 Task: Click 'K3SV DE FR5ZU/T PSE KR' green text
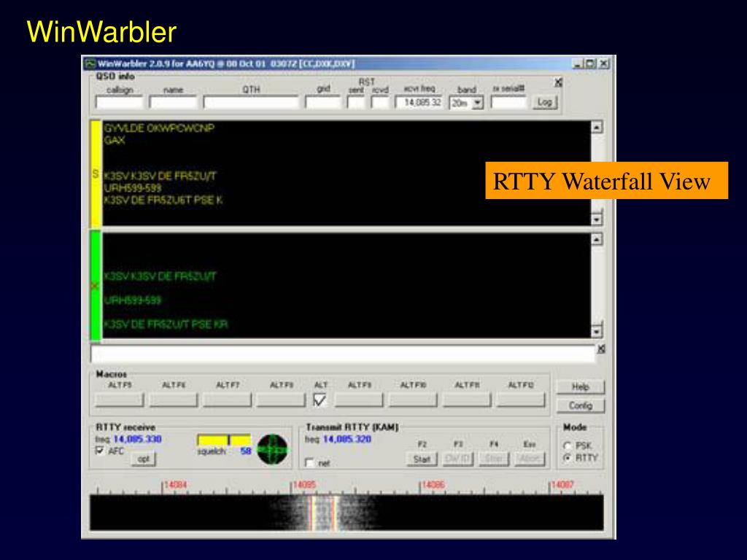(166, 324)
